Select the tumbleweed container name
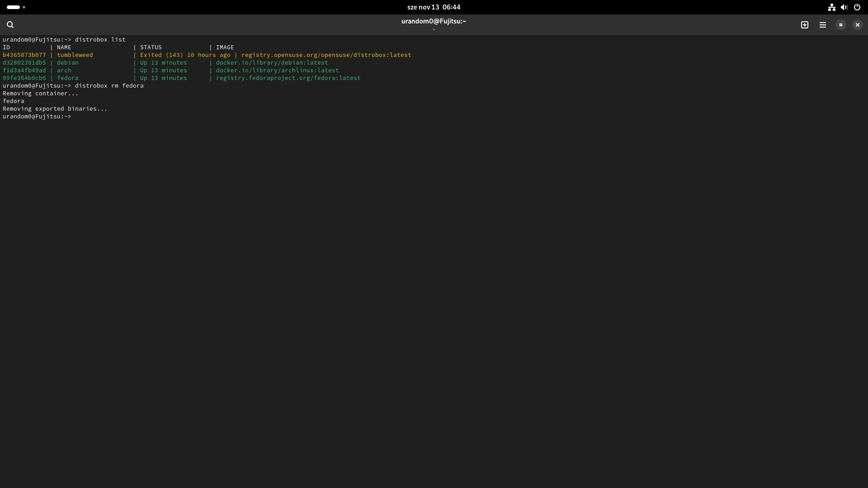This screenshot has height=488, width=868. click(75, 55)
